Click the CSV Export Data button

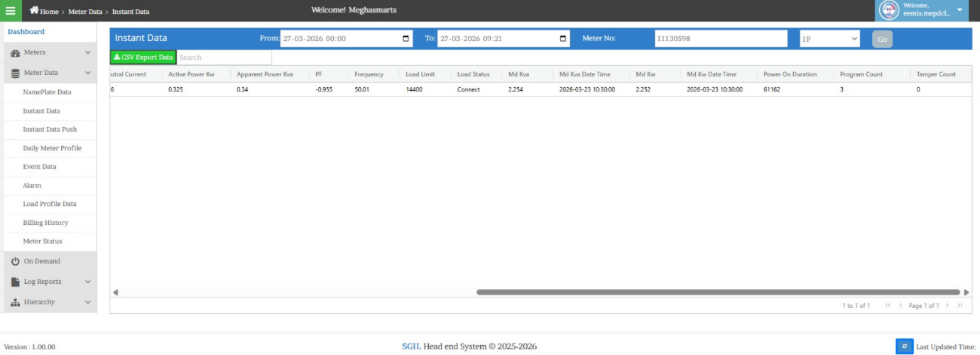[x=143, y=57]
